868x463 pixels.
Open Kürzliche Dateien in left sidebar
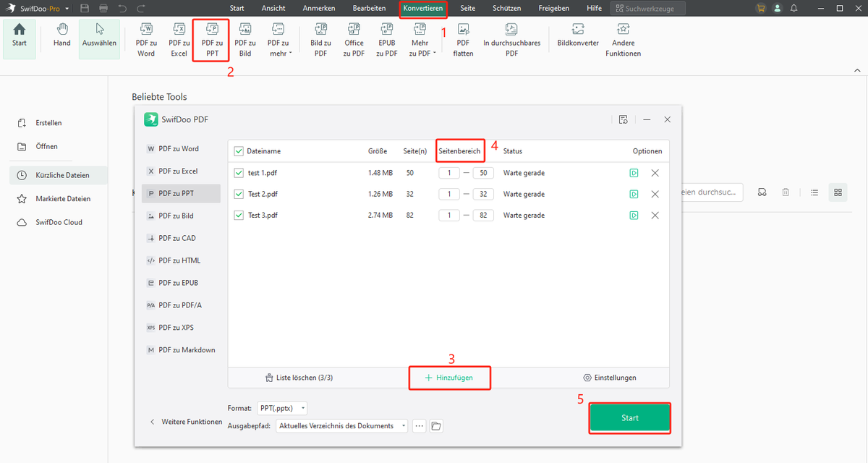coord(58,175)
